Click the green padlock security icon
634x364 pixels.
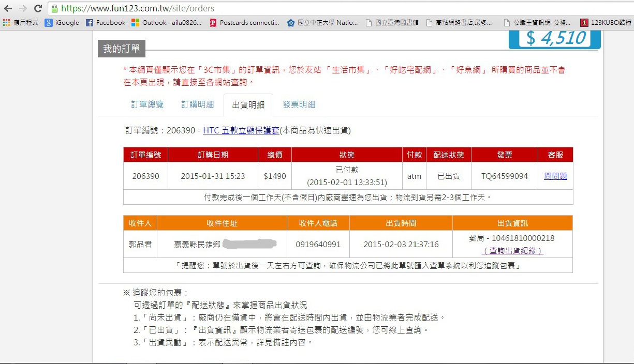point(54,8)
